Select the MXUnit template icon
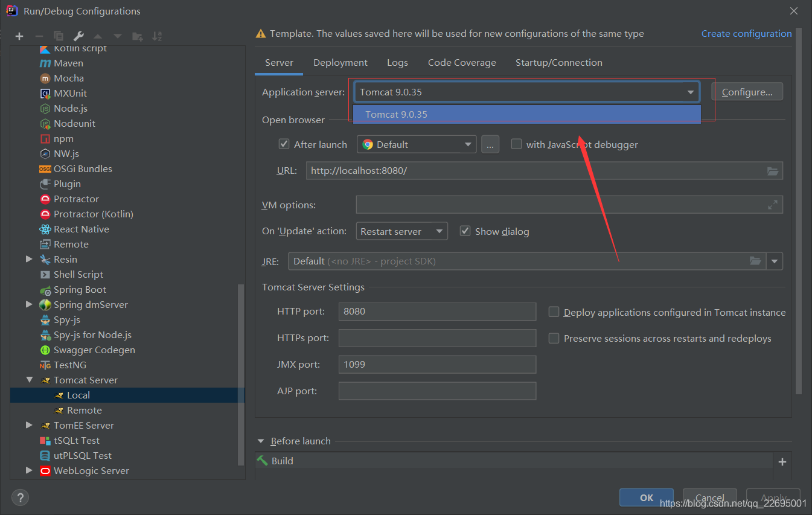 click(x=45, y=94)
